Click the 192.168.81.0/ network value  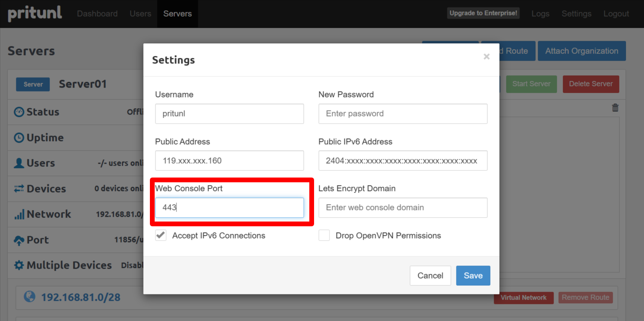pos(119,214)
